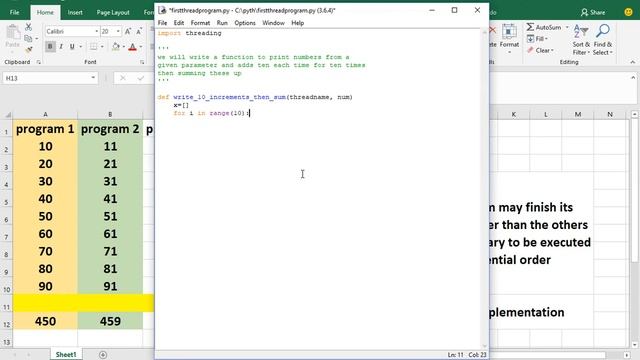Open the Borders dropdown arrow

(102, 47)
